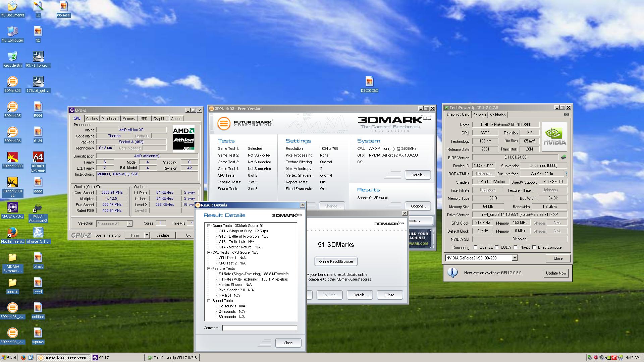Open the GPU selection dropdown in GPU-Z
Viewport: 644px width, 362px height.
(515, 258)
